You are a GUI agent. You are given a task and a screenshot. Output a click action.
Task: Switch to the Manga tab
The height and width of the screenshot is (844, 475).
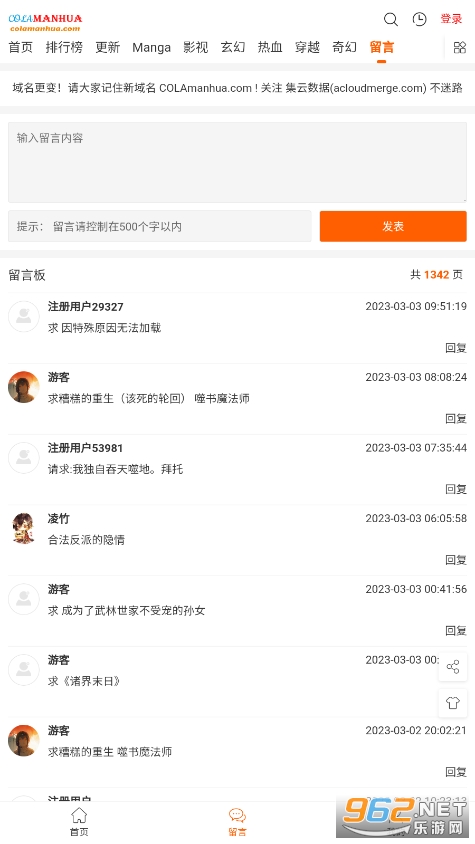click(x=151, y=47)
